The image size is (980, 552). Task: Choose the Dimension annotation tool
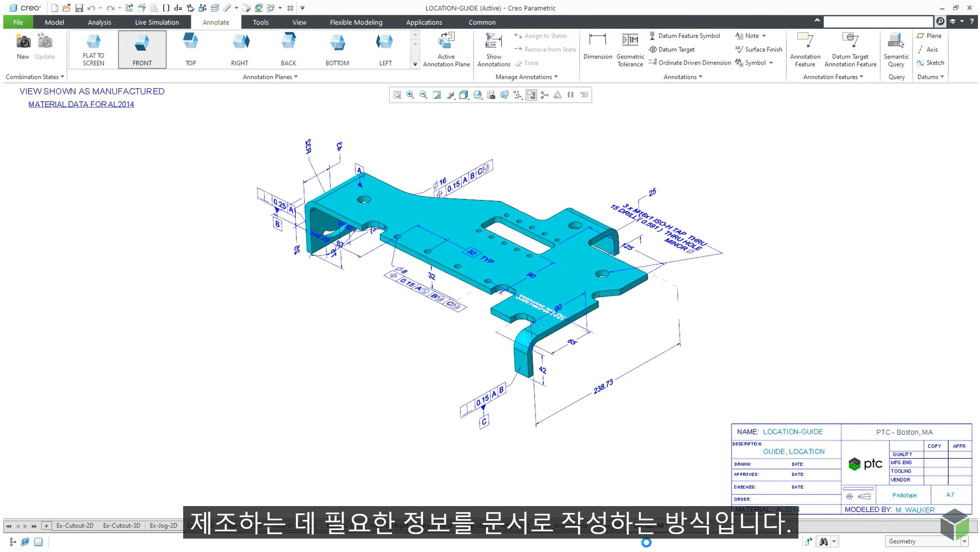point(597,47)
